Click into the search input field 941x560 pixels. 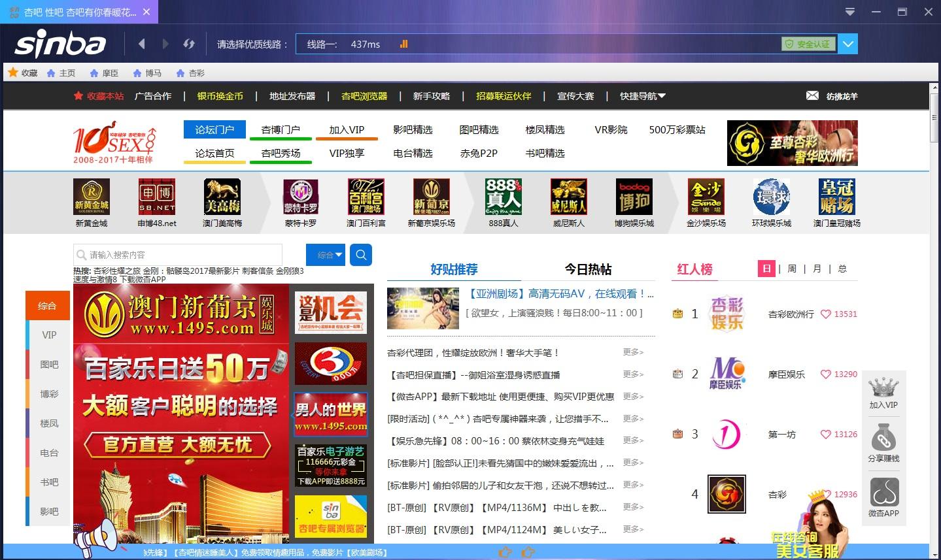[x=178, y=255]
